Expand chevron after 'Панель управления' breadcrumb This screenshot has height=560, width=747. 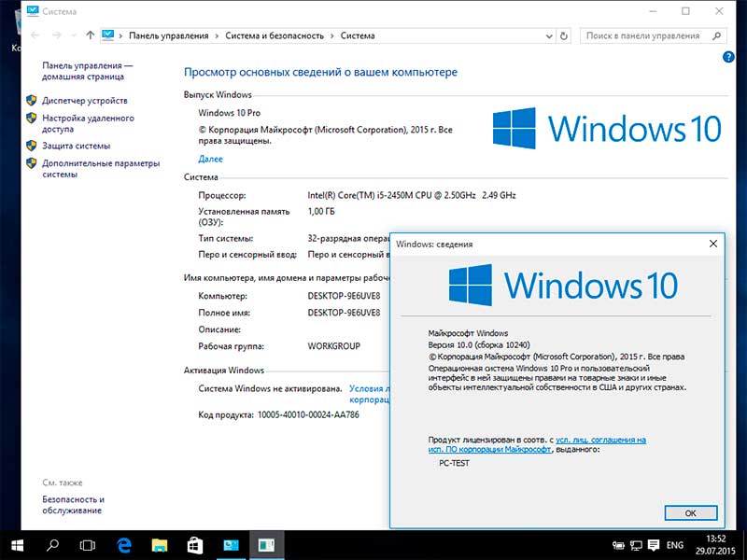click(217, 35)
